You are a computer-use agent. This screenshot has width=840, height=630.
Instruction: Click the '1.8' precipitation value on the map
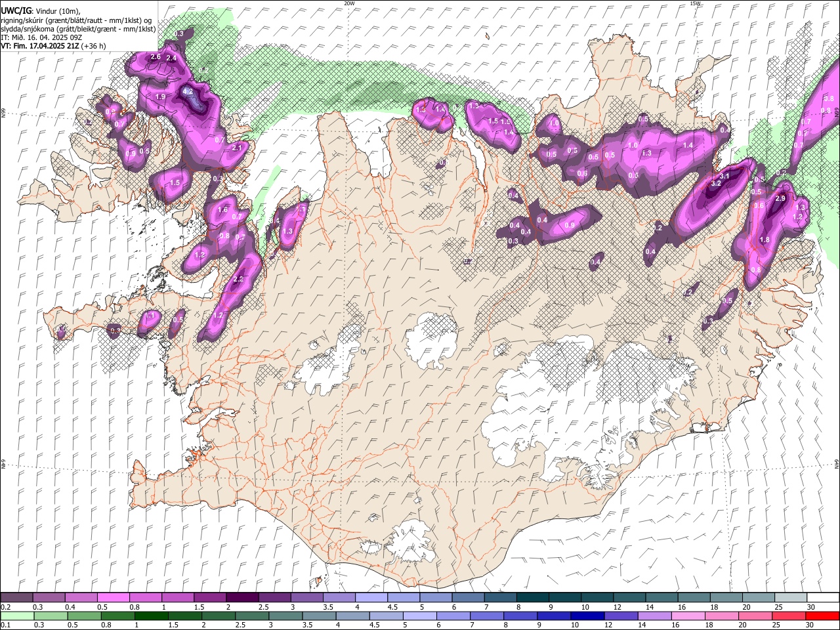click(x=765, y=240)
